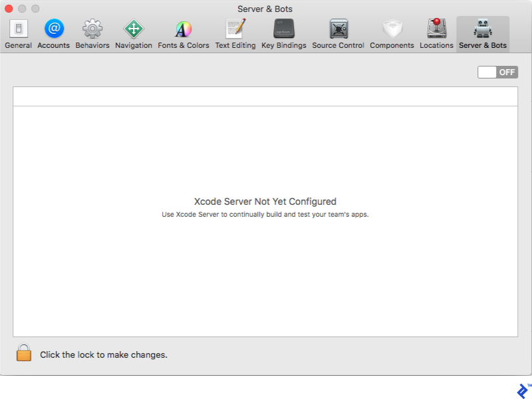Select the Text Editing notepad icon
The width and height of the screenshot is (532, 399).
tap(235, 29)
